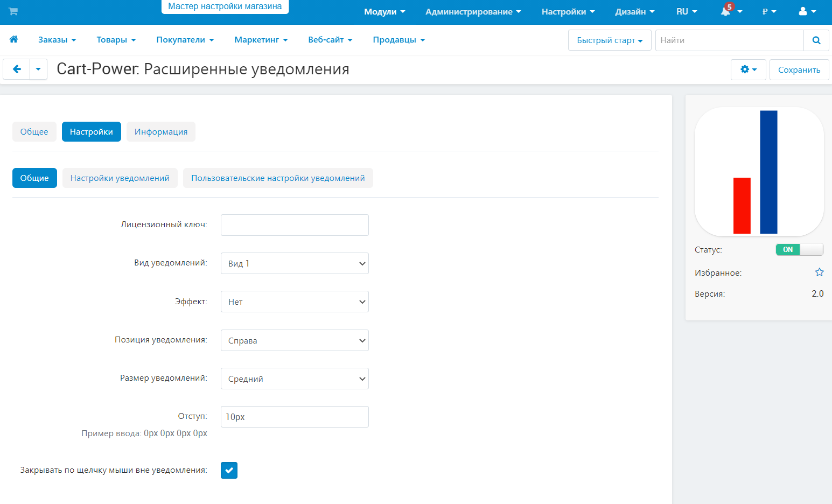Open the Размер уведомлений dropdown

(295, 379)
